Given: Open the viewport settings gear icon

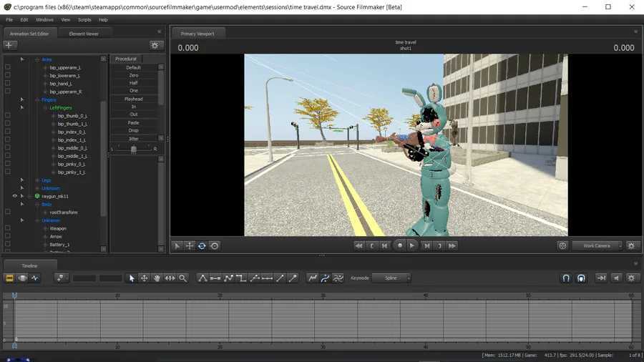Looking at the screenshot, I should tap(631, 246).
